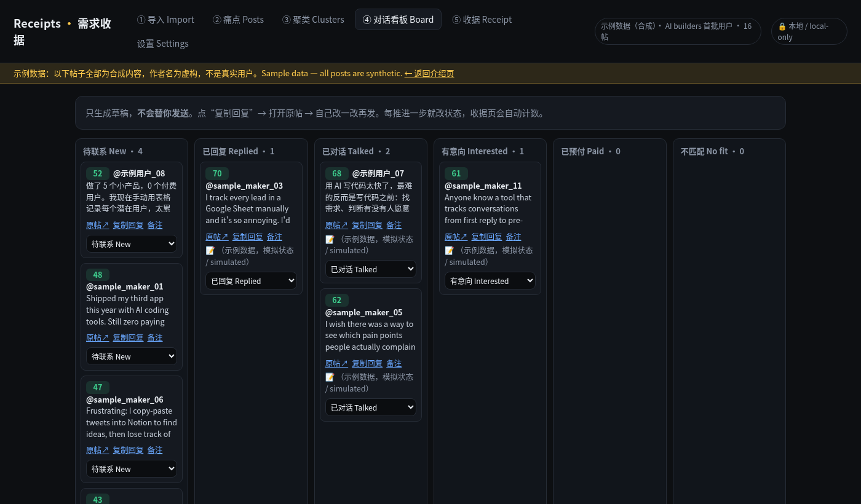Click the memo icon on @sample_maker_05's card
Image resolution: width=861 pixels, height=504 pixels.
[x=330, y=377]
